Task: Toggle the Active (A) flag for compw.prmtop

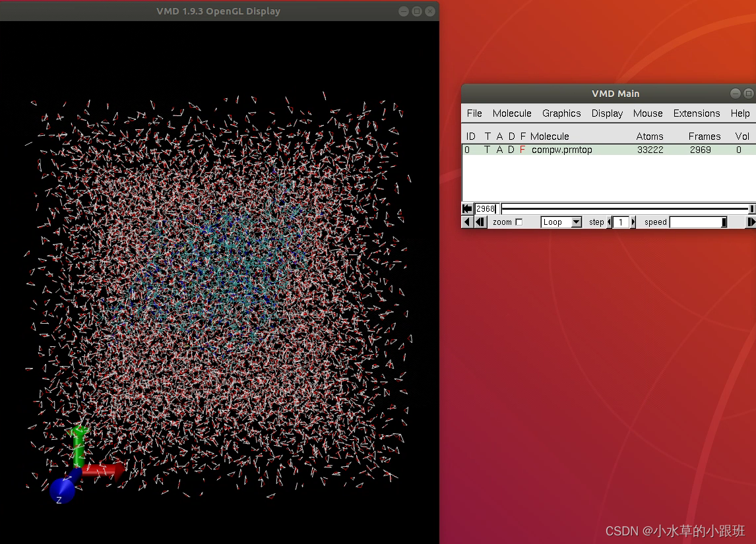Action: [499, 150]
